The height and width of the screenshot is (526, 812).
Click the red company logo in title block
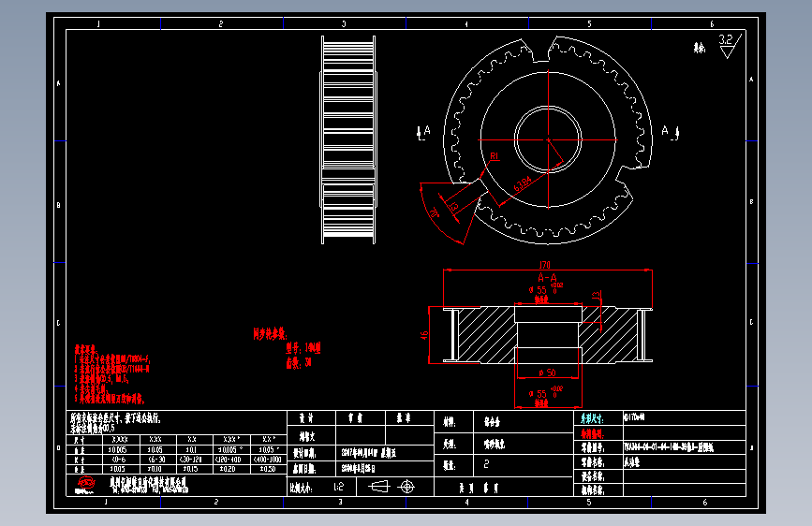[x=86, y=485]
